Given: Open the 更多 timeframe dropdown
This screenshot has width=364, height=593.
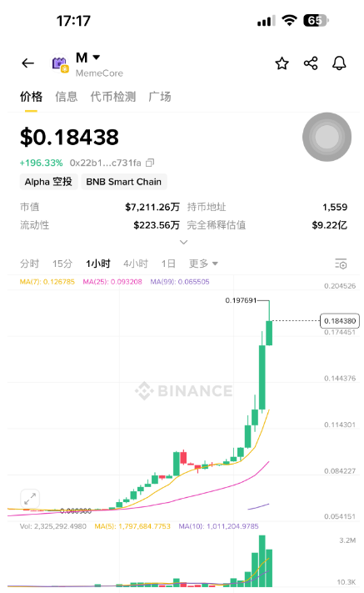Looking at the screenshot, I should 203,264.
